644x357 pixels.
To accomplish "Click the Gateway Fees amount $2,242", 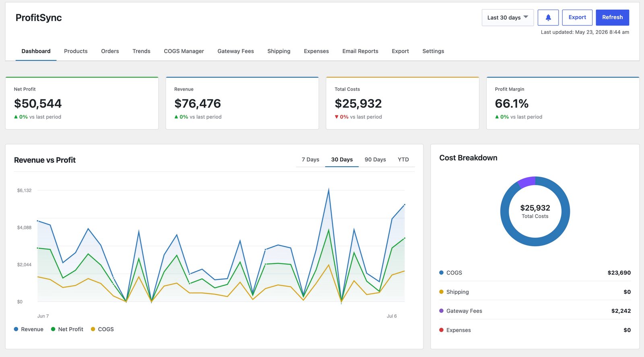I will 621,311.
